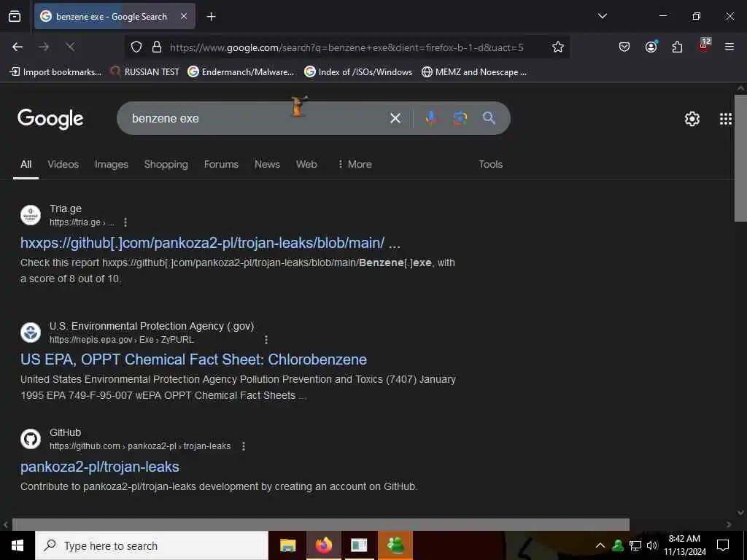Image resolution: width=747 pixels, height=560 pixels.
Task: Click the magnifier search button
Action: pyautogui.click(x=489, y=118)
